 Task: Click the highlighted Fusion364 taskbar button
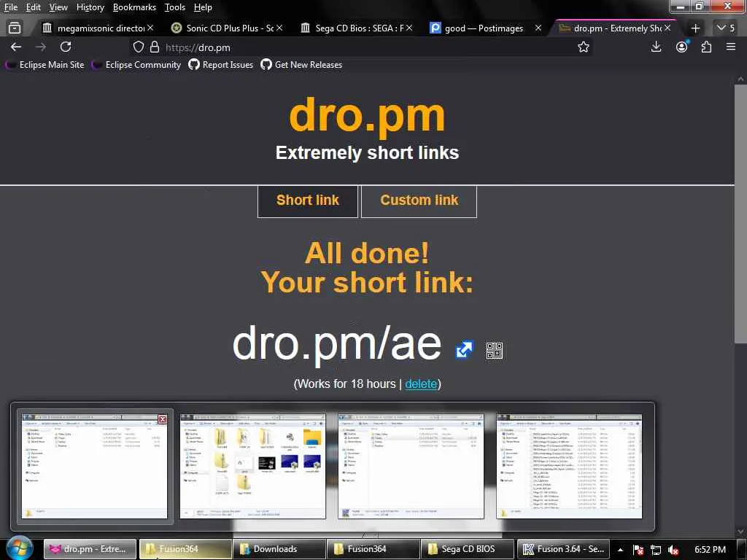(x=185, y=549)
